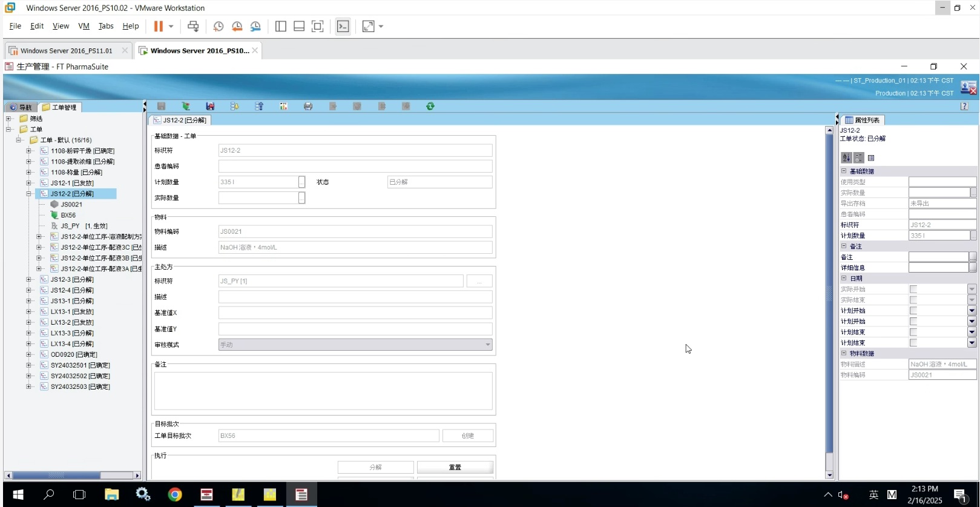Viewport: 980px width, 507px height.
Task: Click the 创建 target batch button
Action: [467, 436]
